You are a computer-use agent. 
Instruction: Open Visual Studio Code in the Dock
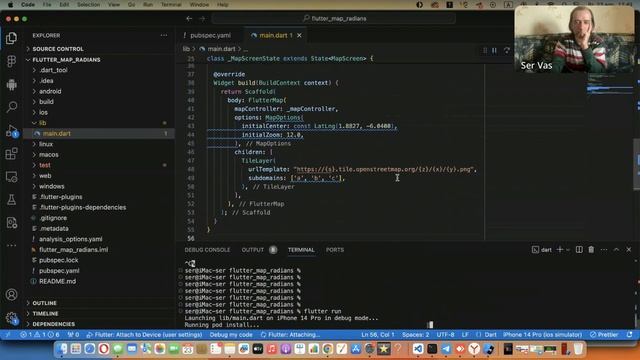point(418,349)
